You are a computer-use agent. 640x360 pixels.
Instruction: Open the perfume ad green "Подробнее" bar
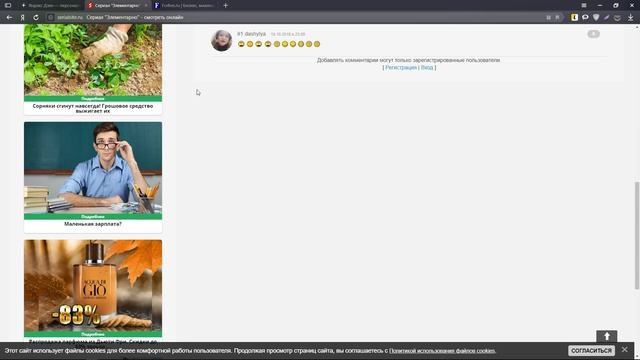point(93,334)
